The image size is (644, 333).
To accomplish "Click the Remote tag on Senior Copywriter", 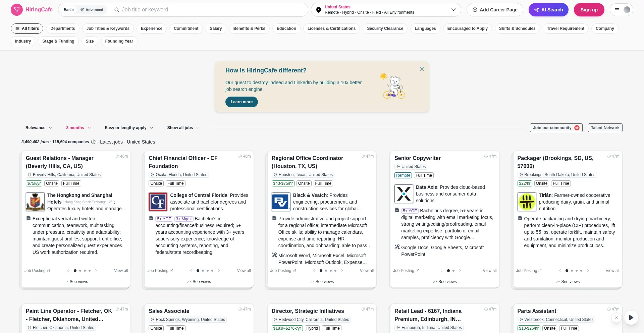I will 403,175.
